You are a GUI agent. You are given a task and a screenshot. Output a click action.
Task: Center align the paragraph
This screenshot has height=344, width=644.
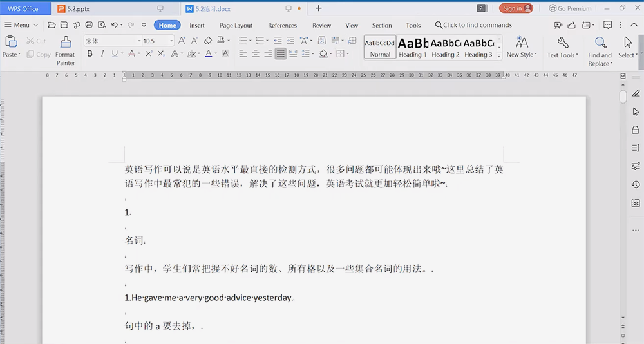(x=256, y=53)
